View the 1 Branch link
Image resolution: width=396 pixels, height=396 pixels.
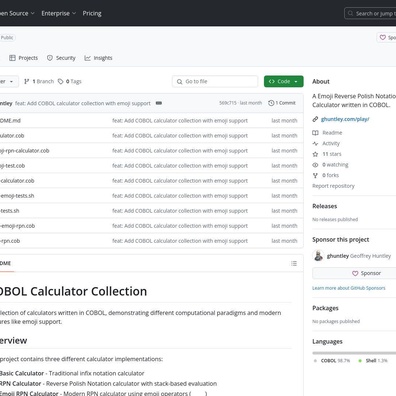pos(39,81)
